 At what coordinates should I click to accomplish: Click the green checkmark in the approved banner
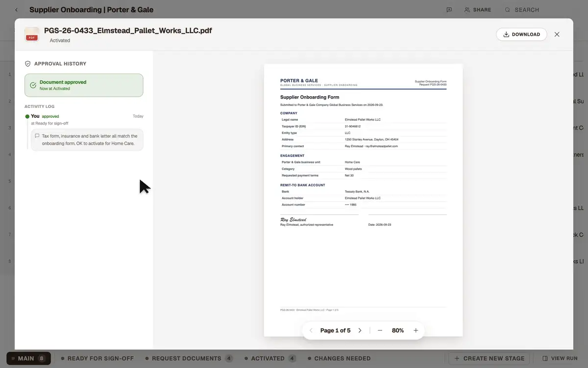tap(33, 85)
